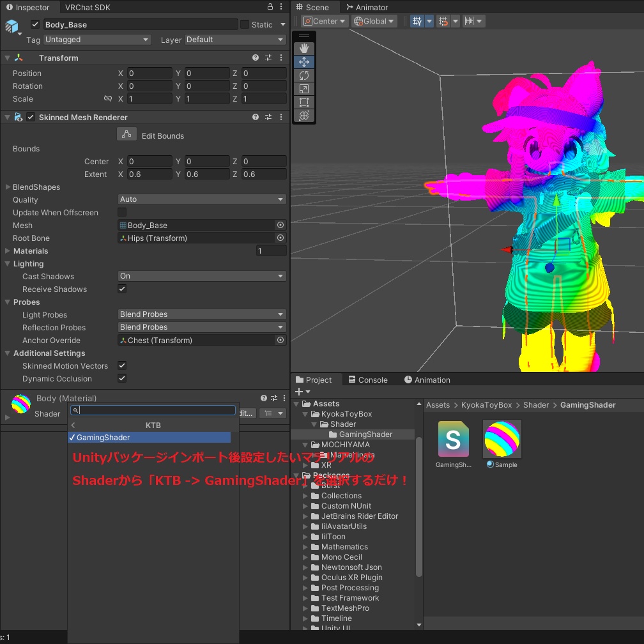Click the shader search field
The width and height of the screenshot is (644, 644).
tap(153, 410)
